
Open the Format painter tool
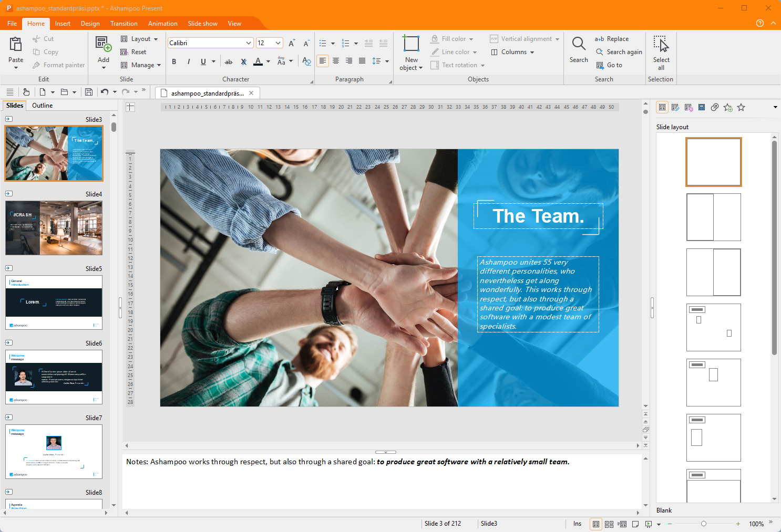(58, 65)
